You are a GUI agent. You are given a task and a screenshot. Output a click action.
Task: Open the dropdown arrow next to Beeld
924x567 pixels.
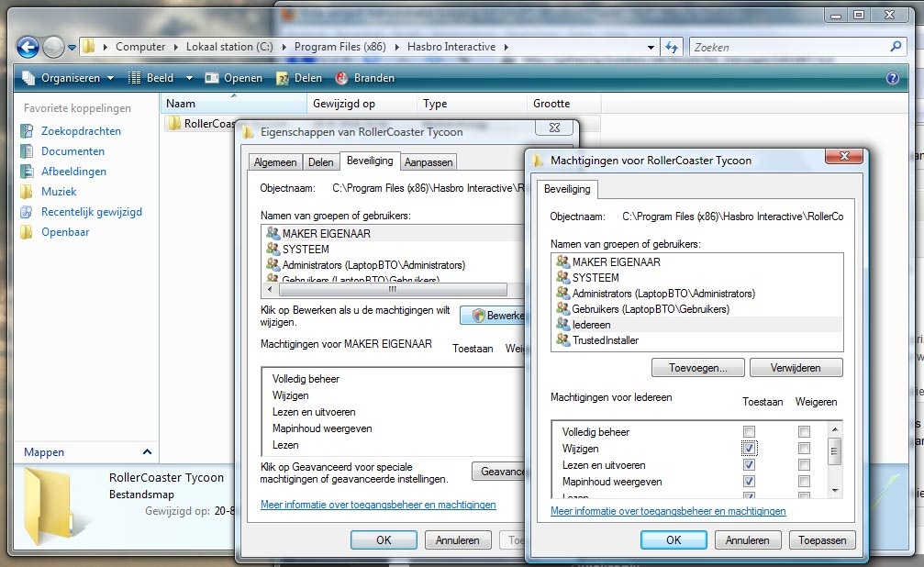point(189,78)
